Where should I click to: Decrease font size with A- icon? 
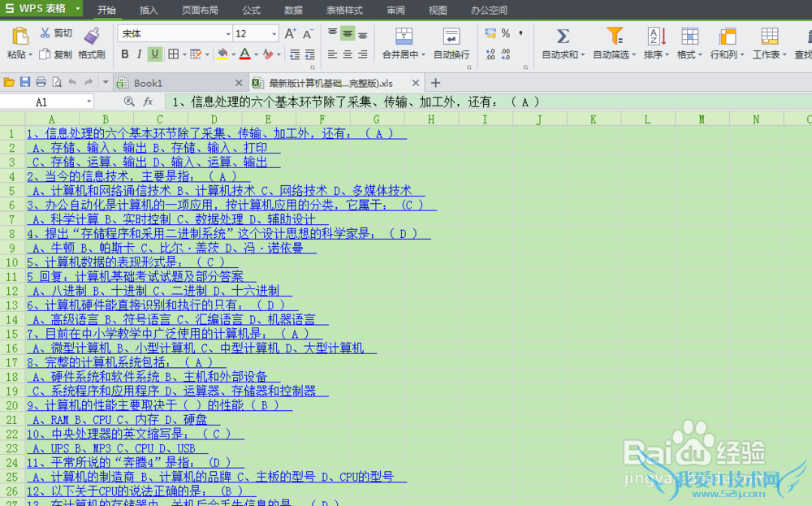click(x=308, y=34)
